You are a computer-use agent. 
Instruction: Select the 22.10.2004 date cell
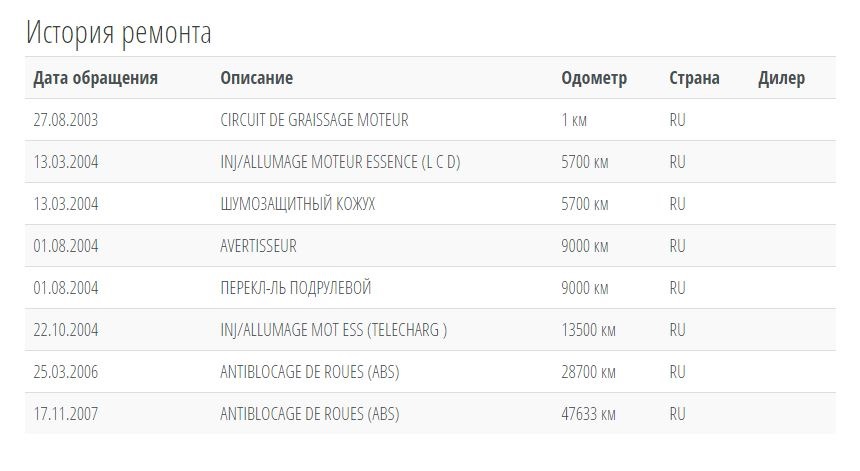point(66,330)
